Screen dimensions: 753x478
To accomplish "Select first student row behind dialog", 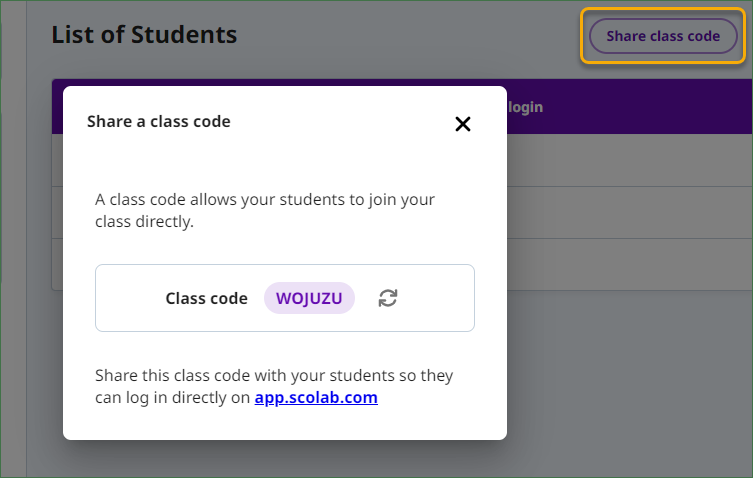I will pos(629,160).
